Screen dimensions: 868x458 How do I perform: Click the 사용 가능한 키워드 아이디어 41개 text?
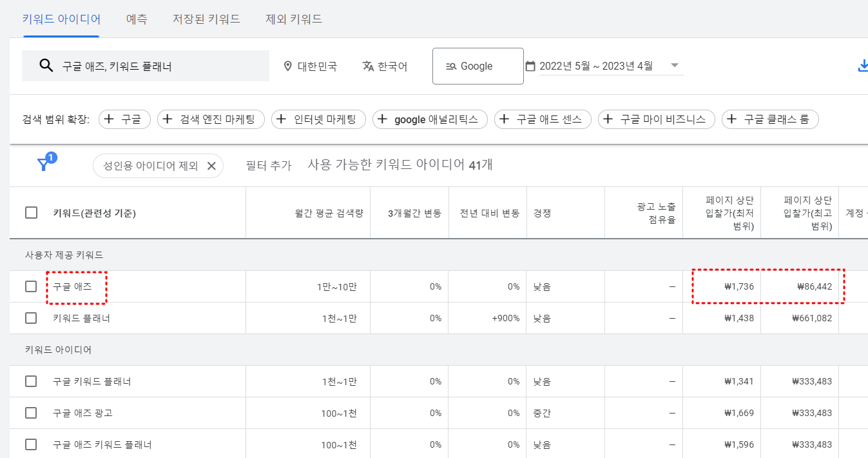pos(400,165)
